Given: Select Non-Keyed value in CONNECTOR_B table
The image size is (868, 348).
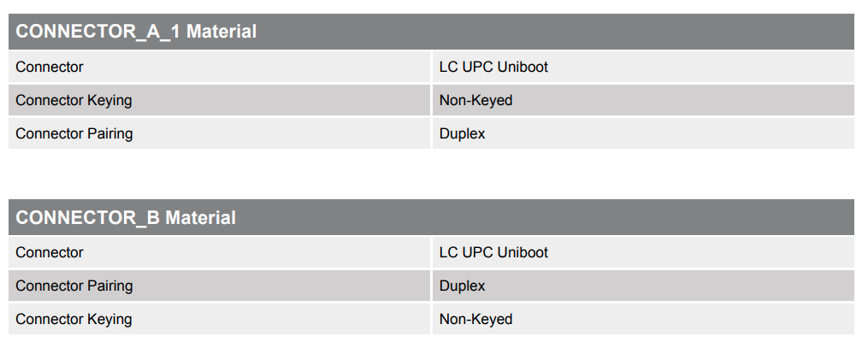Looking at the screenshot, I should [x=475, y=319].
